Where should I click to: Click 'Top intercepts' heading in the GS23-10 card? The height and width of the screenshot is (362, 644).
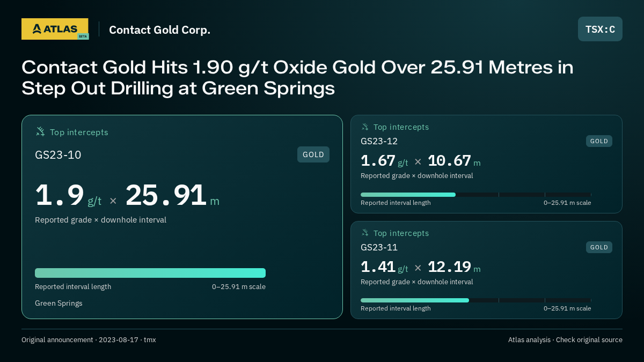point(79,132)
